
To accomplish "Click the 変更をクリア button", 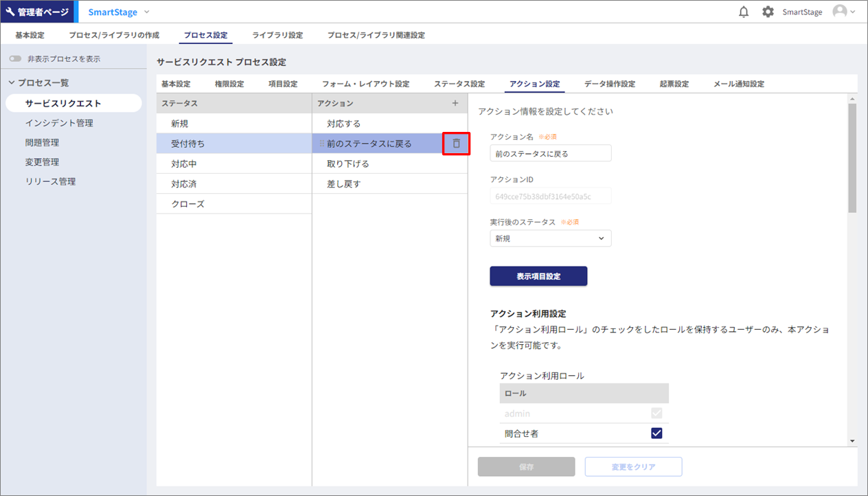I will coord(633,466).
